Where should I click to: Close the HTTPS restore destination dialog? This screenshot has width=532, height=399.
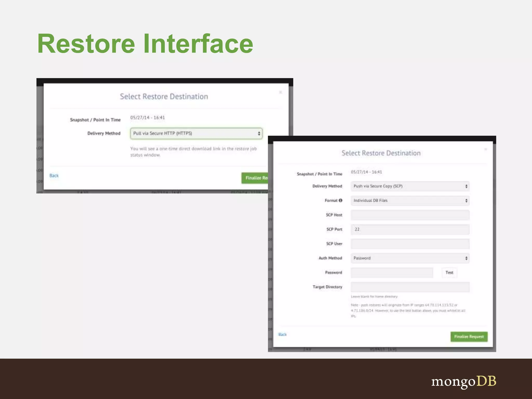click(280, 92)
